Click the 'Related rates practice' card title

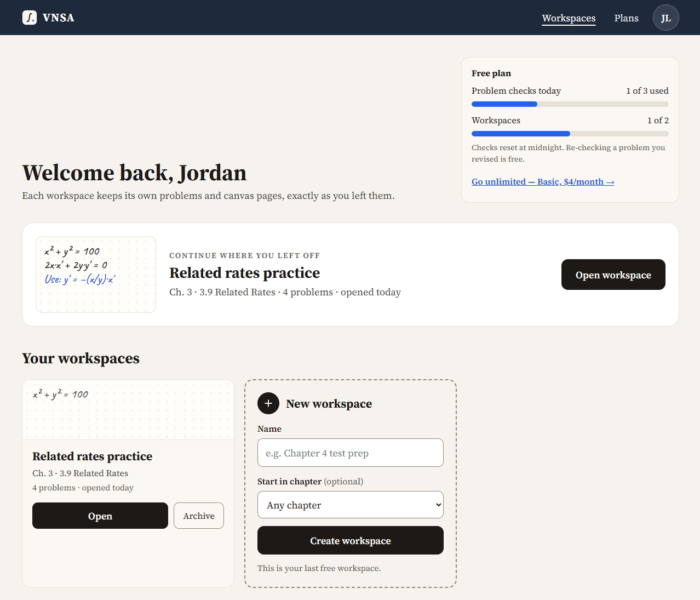(92, 456)
